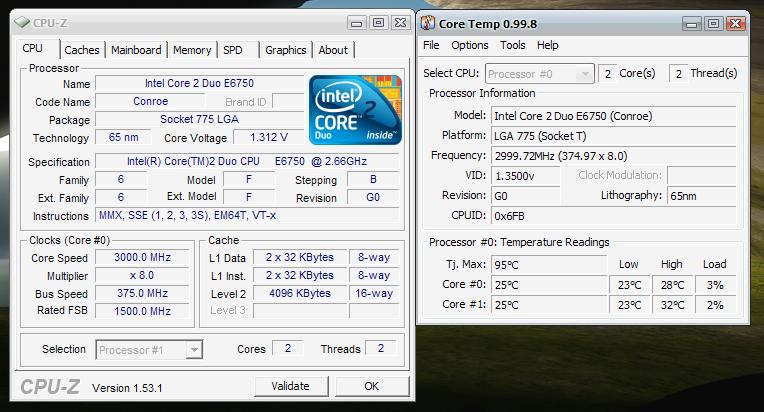This screenshot has width=764, height=412.
Task: Click the empty Clock Modulation field
Action: point(702,176)
